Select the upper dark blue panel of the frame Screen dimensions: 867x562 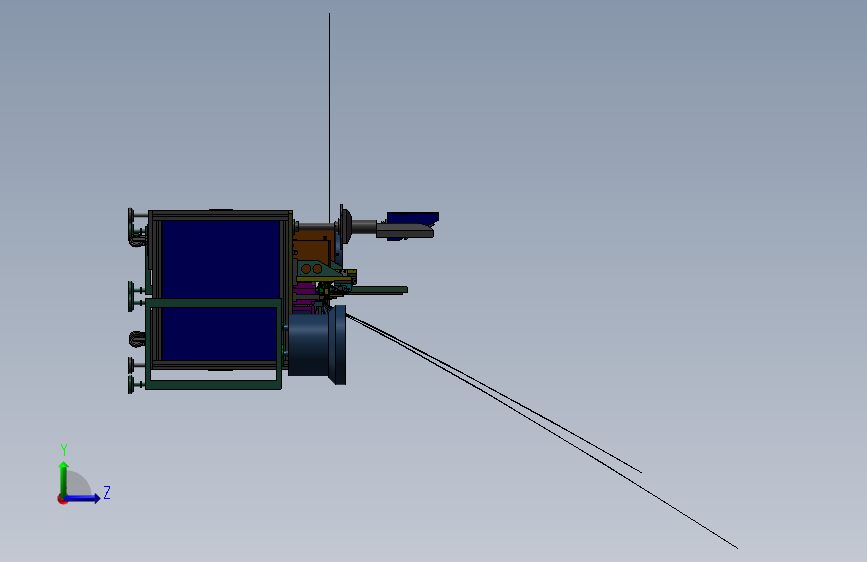click(221, 259)
